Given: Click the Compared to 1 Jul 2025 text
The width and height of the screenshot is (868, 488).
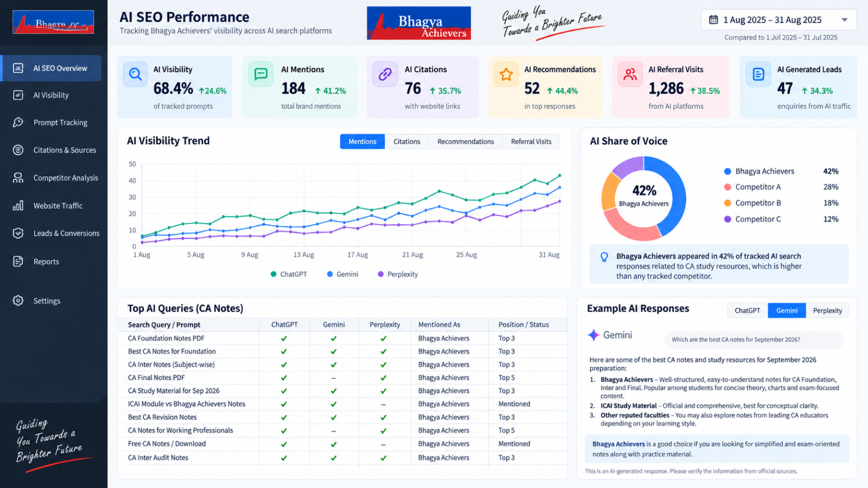Looking at the screenshot, I should click(x=781, y=37).
